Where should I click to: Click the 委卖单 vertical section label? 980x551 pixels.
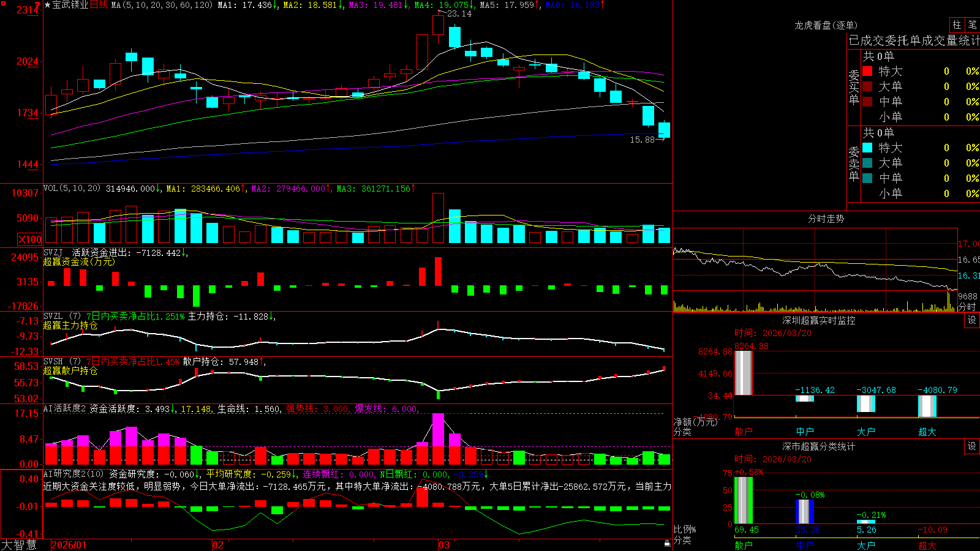854,163
